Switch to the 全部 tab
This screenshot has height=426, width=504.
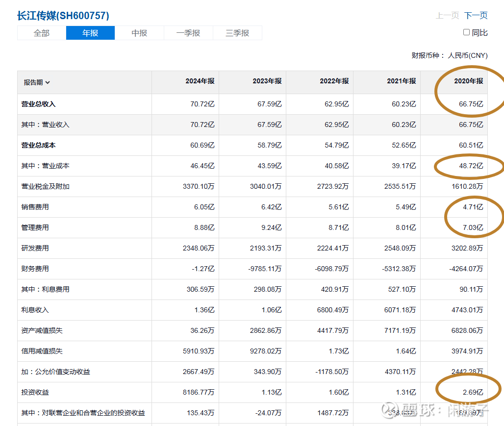pyautogui.click(x=42, y=33)
